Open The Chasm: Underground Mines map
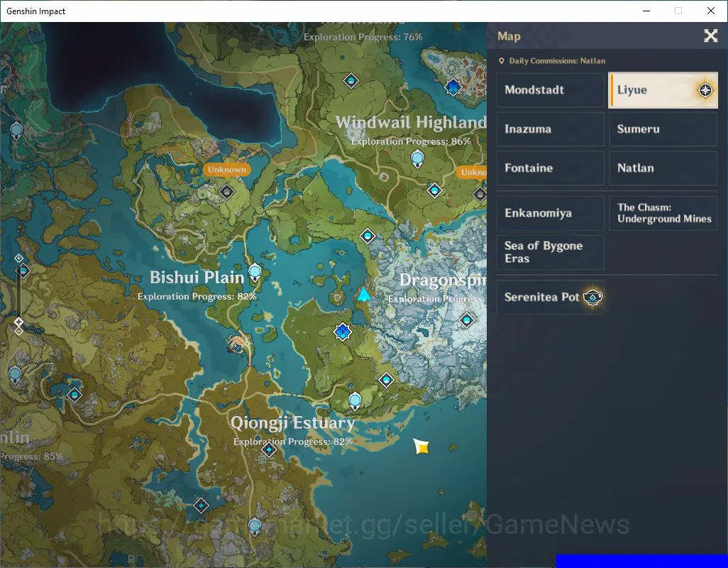Image resolution: width=728 pixels, height=568 pixels. coord(663,213)
